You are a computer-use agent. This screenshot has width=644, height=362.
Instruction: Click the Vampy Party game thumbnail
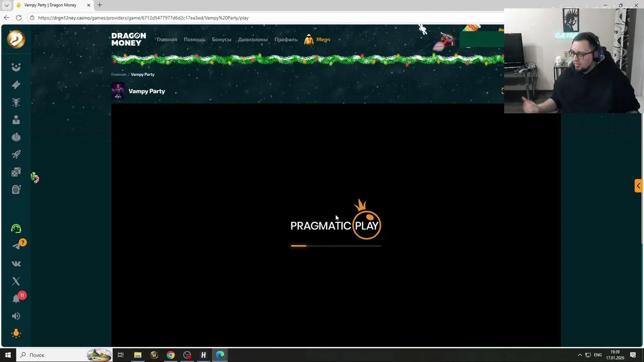click(118, 91)
